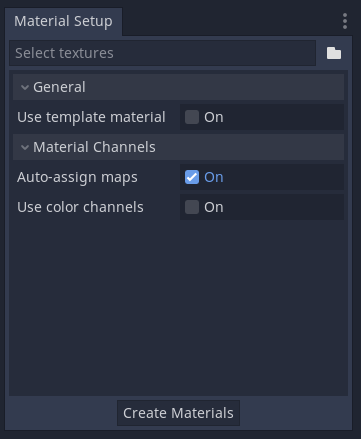This screenshot has width=361, height=439.
Task: Open the three-dot panel options menu
Action: [345, 21]
